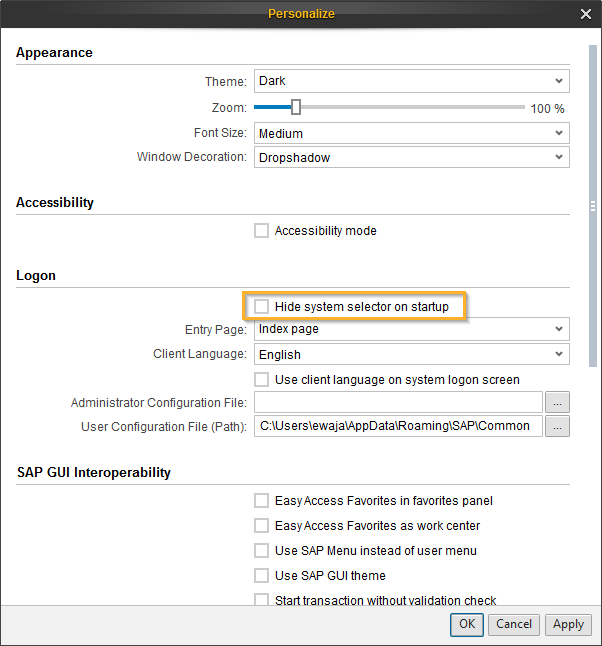602x646 pixels.
Task: Toggle Use SAP GUI theme option
Action: 262,576
